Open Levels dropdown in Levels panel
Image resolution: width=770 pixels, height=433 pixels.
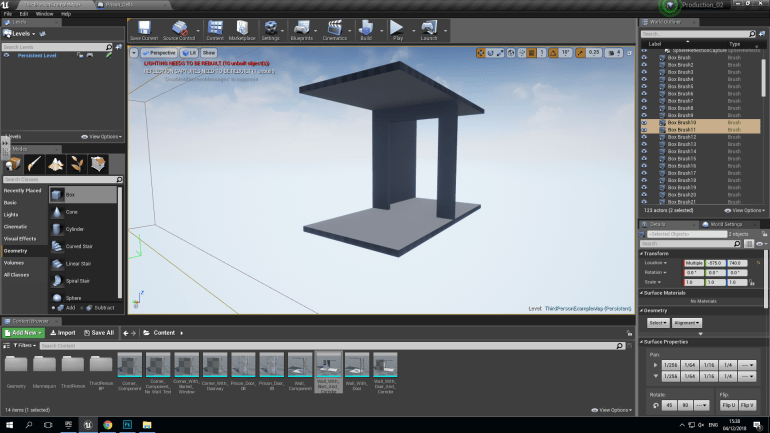click(20, 34)
